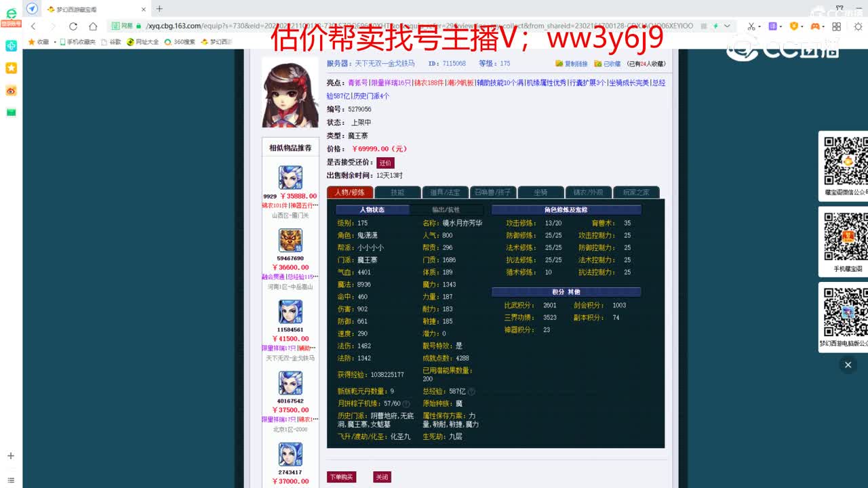Click the price ¥69999.00 text
The height and width of the screenshot is (488, 868).
tap(378, 149)
